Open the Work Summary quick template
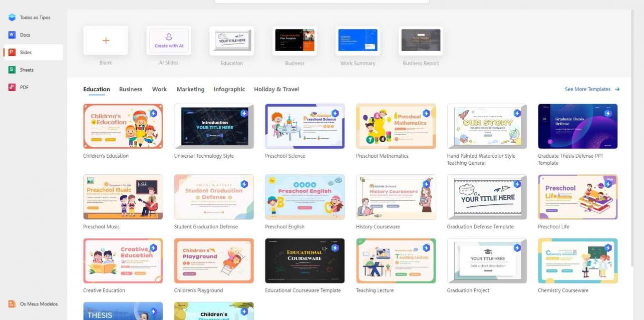 (x=358, y=41)
